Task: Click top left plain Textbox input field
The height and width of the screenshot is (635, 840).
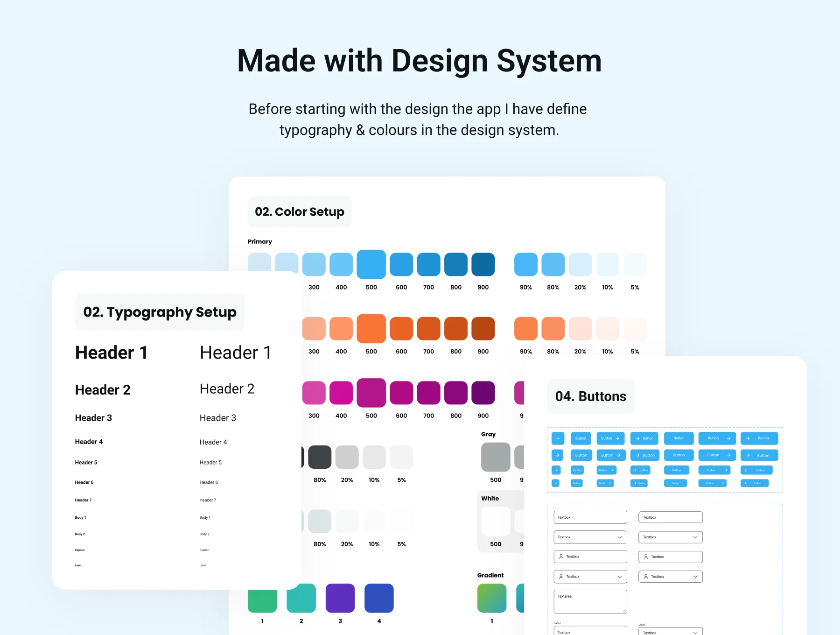Action: 590,517
